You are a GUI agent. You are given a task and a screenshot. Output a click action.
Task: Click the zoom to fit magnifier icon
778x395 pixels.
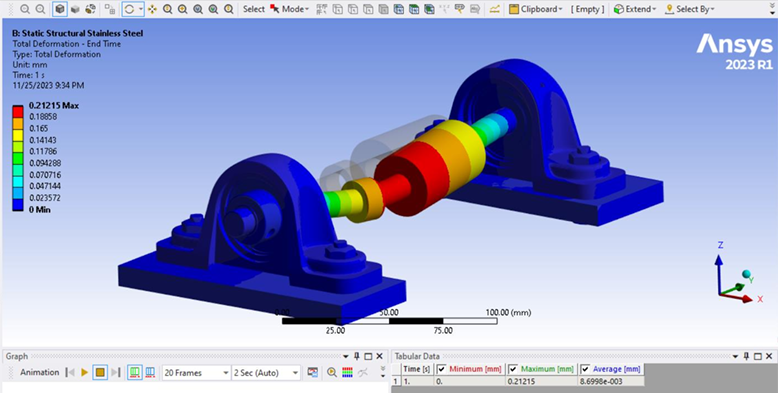198,9
